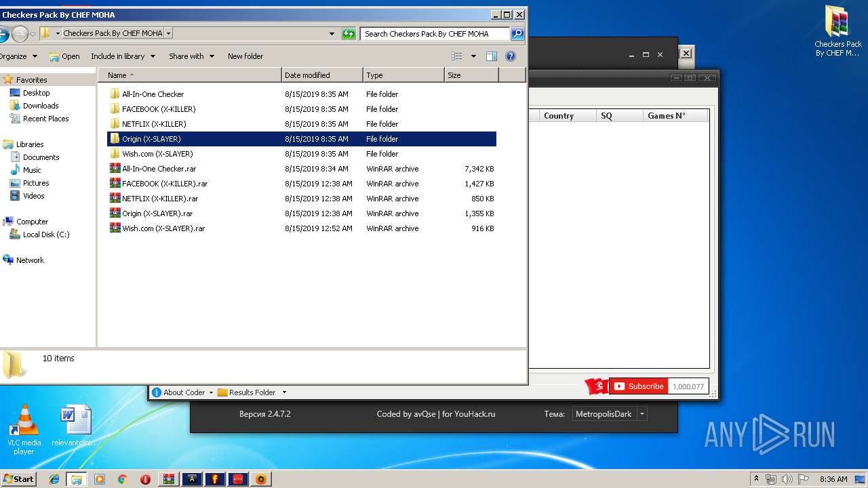Screen dimensions: 868x488
Task: Click the New folder button
Action: point(245,56)
